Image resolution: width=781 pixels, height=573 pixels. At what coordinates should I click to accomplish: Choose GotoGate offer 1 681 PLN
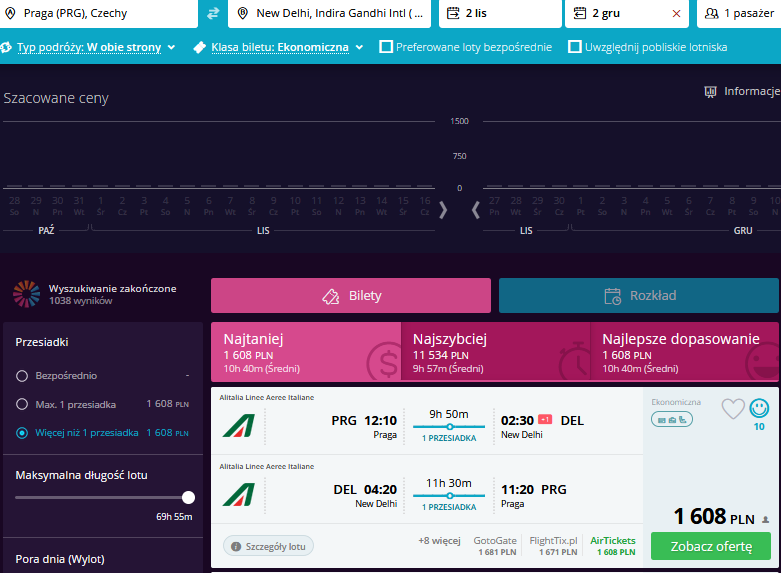[x=495, y=546]
